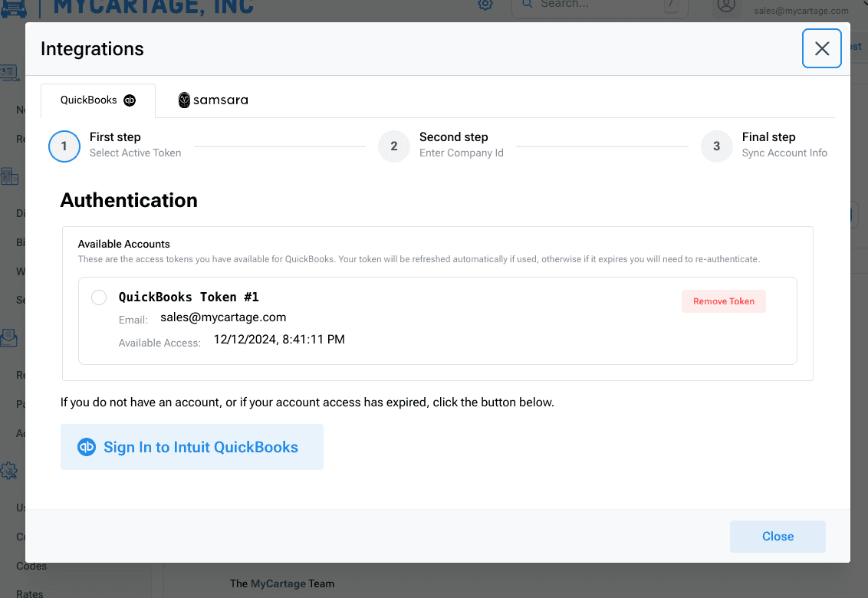Click the monitor icon in the left sidebar

(x=9, y=73)
